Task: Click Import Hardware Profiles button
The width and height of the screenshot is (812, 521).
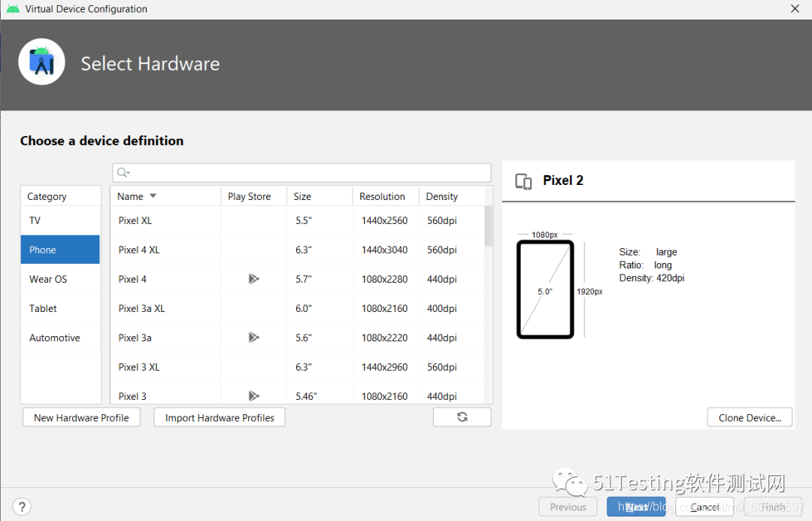Action: 220,417
